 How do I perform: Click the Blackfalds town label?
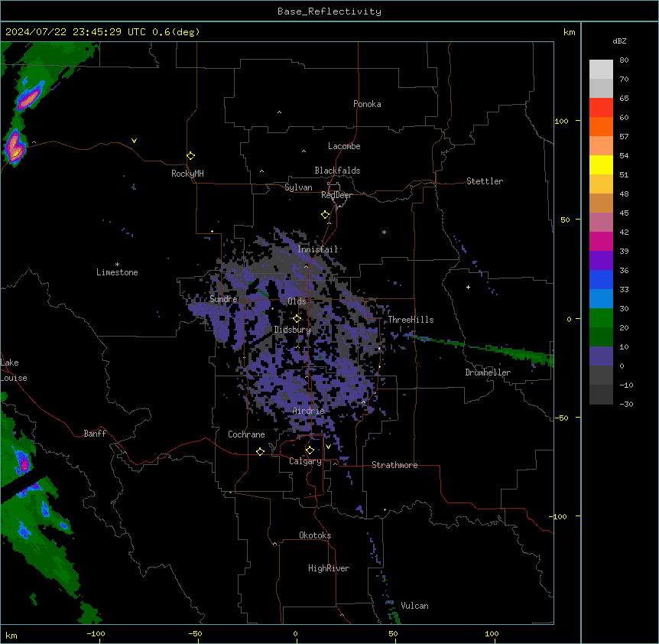tap(337, 171)
